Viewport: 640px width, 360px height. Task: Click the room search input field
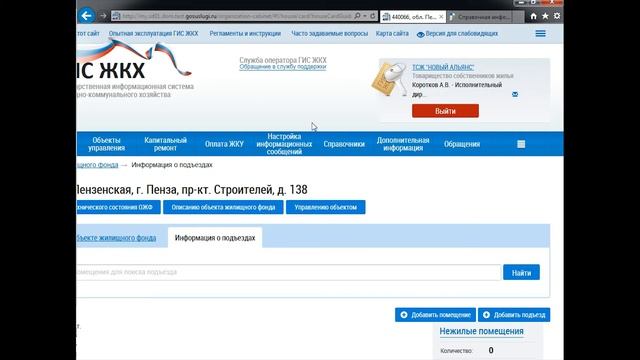(288, 272)
